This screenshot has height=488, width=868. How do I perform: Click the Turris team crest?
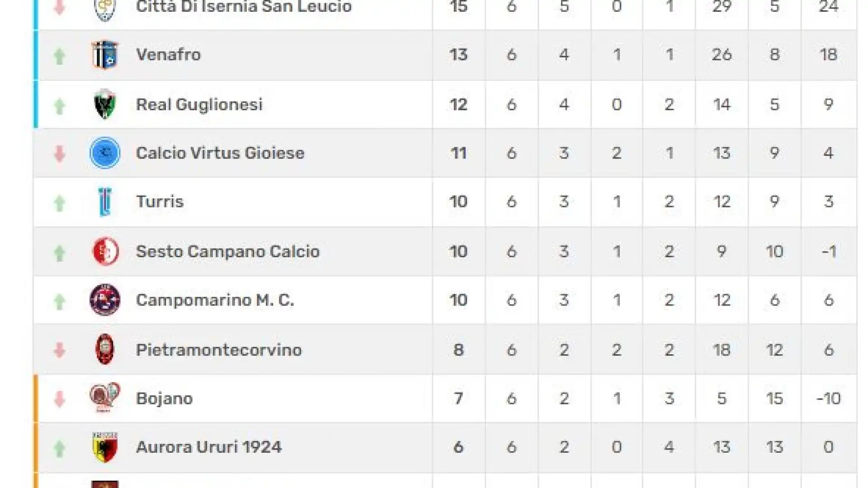[x=105, y=202]
